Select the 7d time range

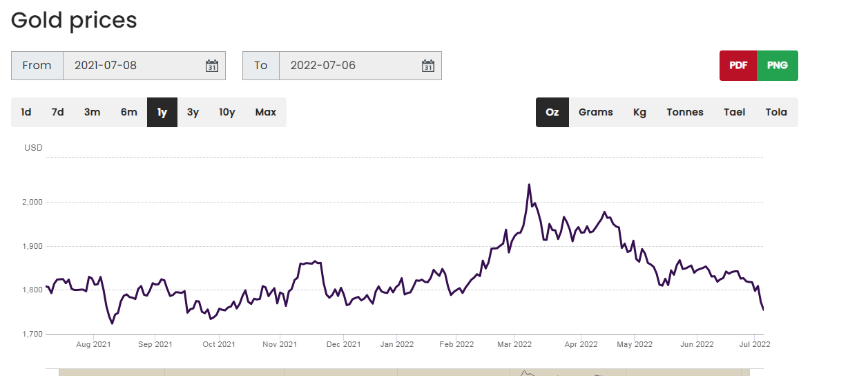(57, 112)
